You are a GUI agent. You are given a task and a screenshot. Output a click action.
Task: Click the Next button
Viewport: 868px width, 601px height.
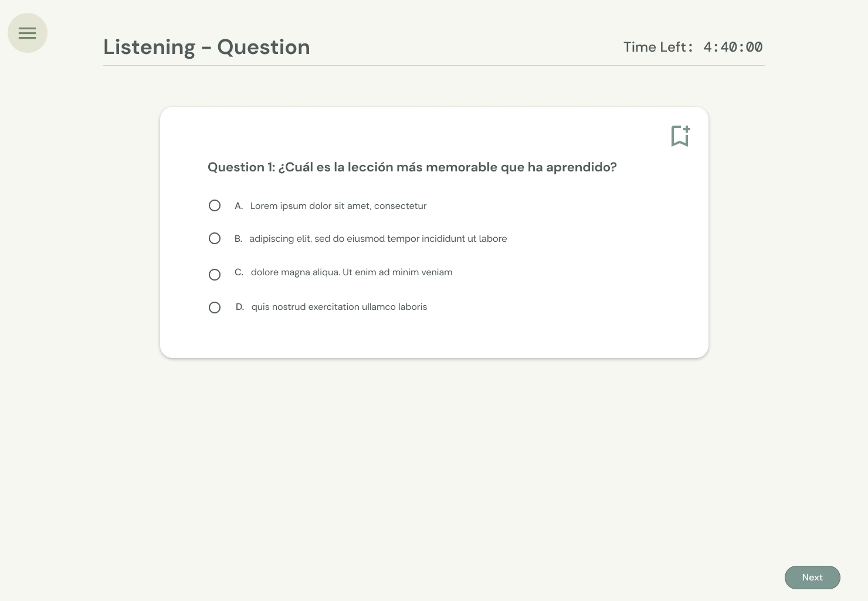click(x=812, y=578)
